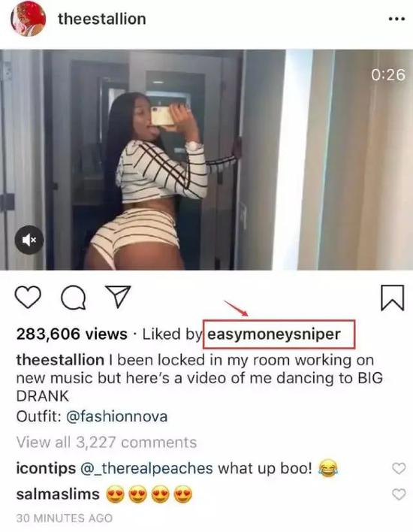Tap the 0:26 video timer
The width and height of the screenshot is (413, 532).
point(388,74)
